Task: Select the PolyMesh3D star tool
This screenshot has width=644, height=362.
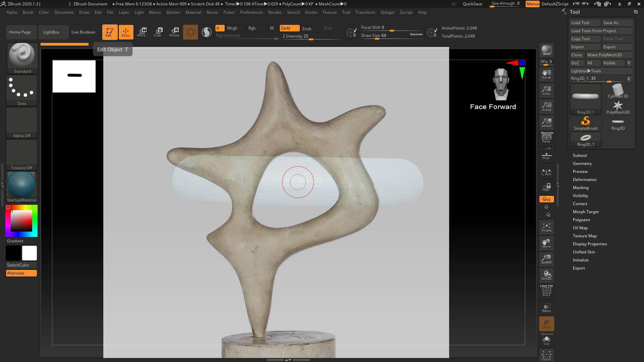Action: pos(618,107)
